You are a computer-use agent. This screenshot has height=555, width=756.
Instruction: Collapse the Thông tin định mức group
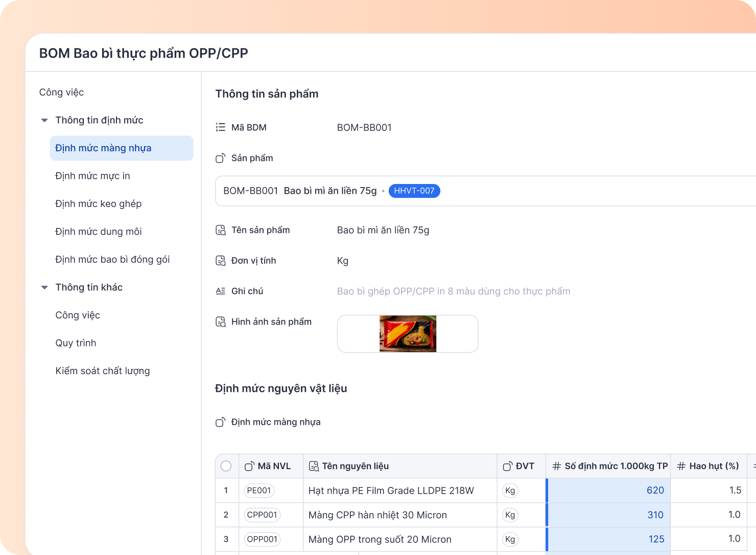coord(44,121)
